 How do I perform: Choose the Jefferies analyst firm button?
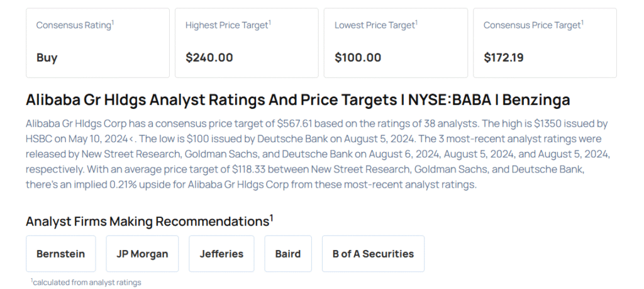coord(221,254)
